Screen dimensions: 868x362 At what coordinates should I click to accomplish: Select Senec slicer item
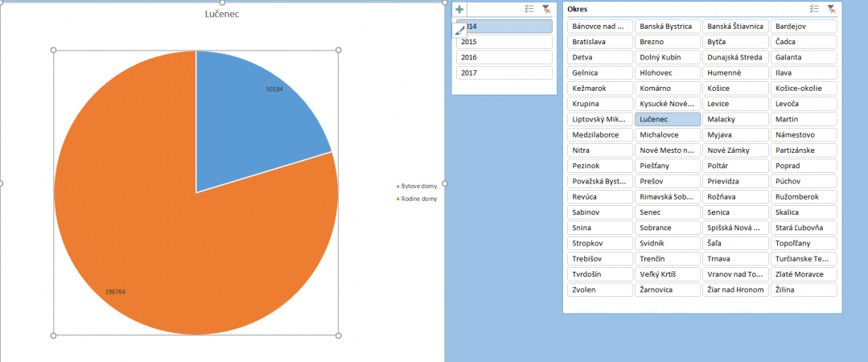[x=668, y=212]
